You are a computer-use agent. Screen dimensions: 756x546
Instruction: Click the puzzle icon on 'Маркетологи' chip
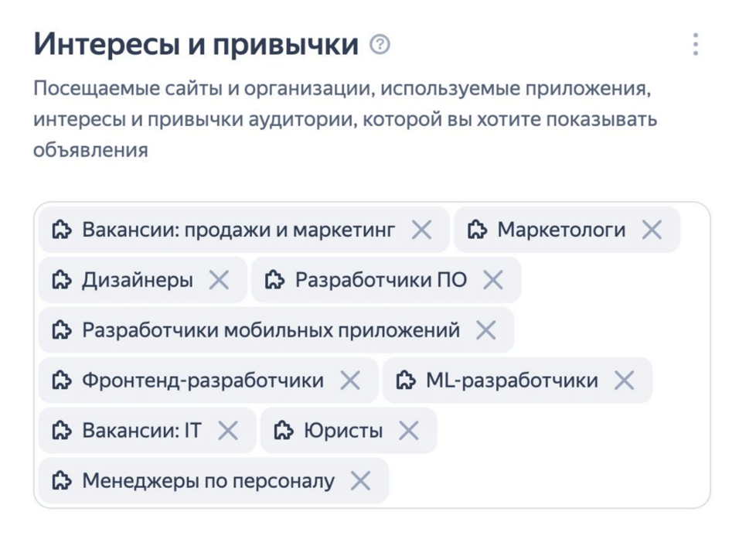point(477,230)
